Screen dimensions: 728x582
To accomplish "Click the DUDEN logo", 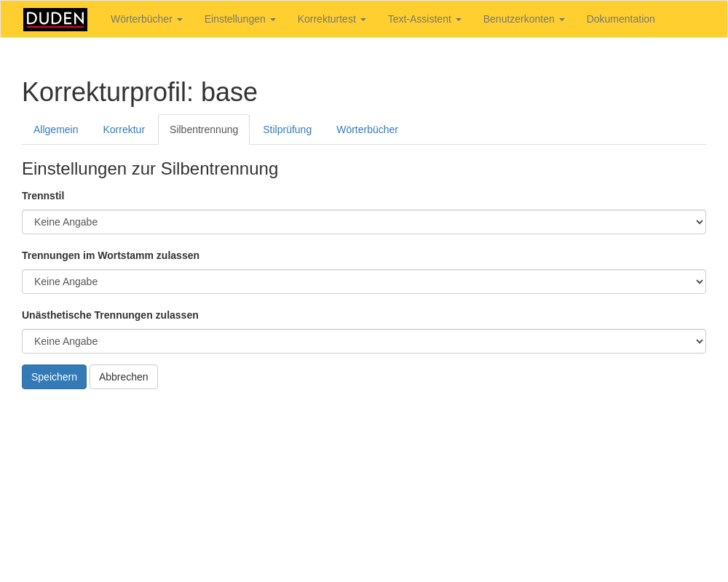I will pos(55,20).
